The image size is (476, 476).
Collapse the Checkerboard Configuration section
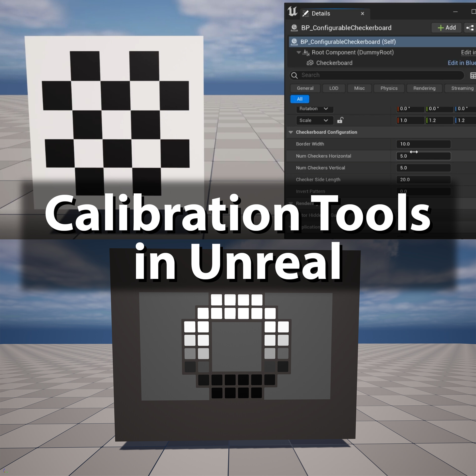click(x=291, y=132)
